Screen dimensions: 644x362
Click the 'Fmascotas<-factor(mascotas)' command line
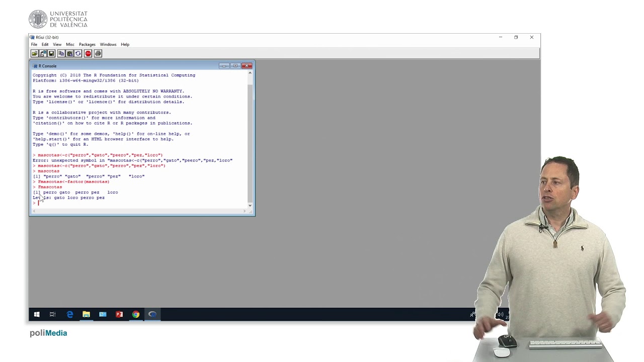coord(71,182)
